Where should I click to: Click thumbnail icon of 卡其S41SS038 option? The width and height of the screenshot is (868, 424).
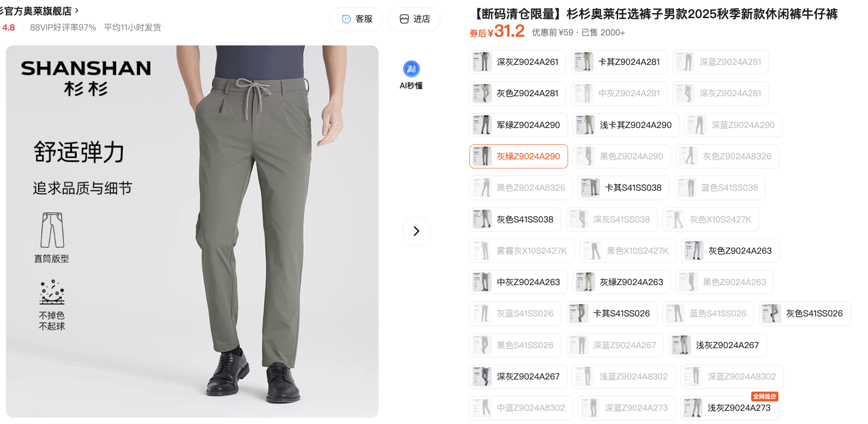590,188
